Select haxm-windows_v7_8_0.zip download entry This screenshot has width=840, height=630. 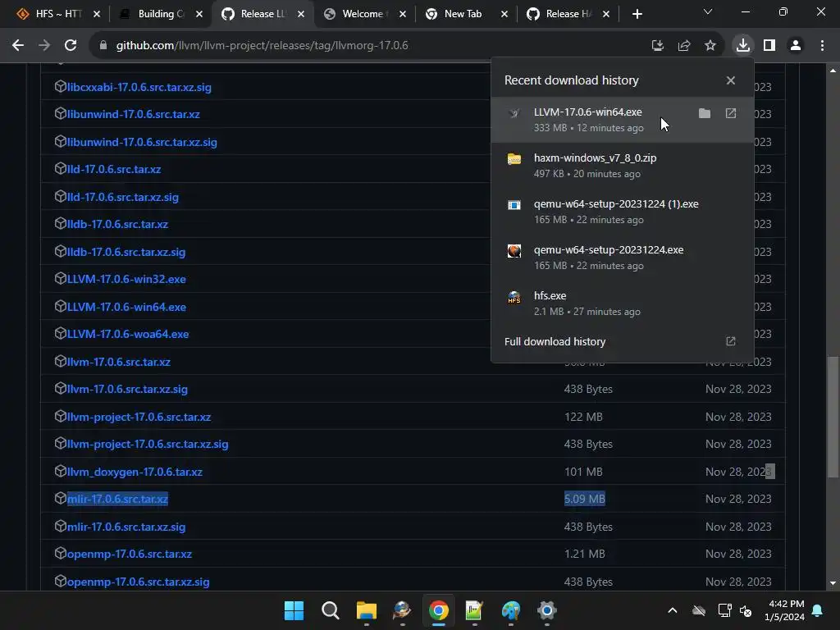(622, 166)
